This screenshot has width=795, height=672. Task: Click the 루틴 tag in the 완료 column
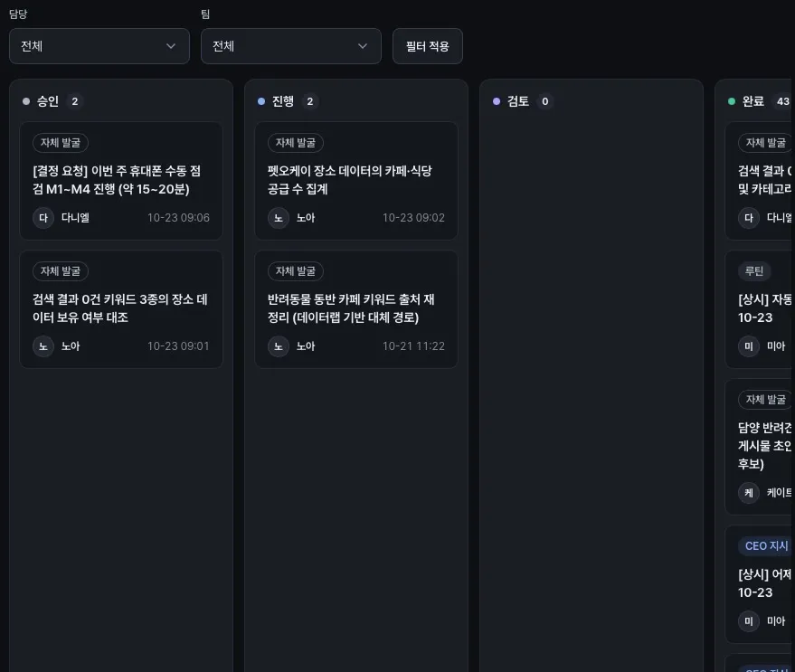[754, 271]
